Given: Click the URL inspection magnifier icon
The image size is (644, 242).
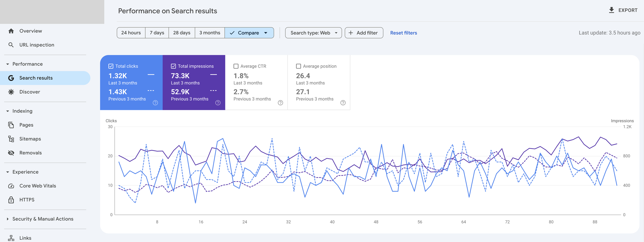Looking at the screenshot, I should click(x=11, y=45).
